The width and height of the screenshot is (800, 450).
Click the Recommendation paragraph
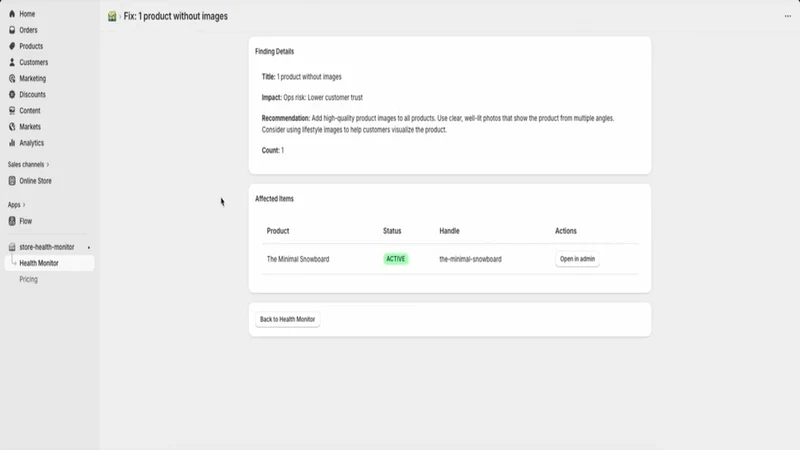438,124
